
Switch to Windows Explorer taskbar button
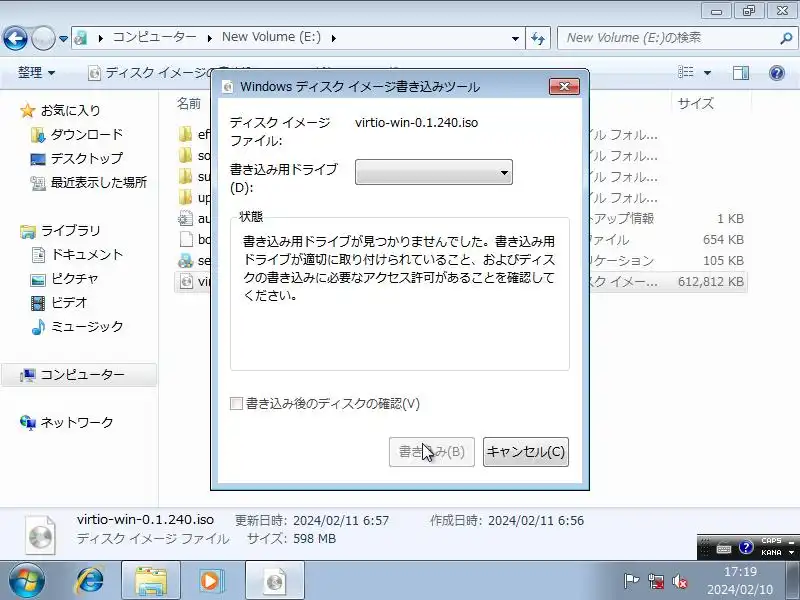click(151, 581)
